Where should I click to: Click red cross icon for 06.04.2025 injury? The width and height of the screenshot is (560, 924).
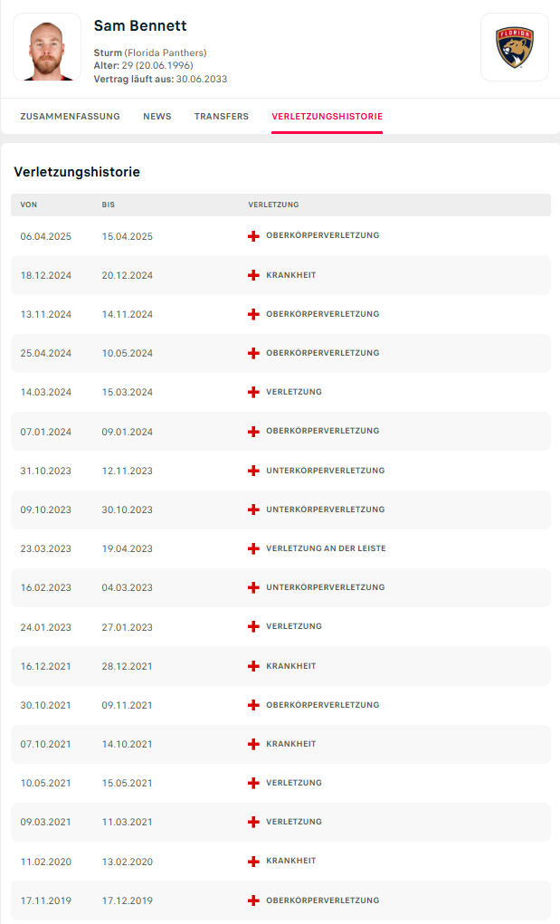click(253, 236)
